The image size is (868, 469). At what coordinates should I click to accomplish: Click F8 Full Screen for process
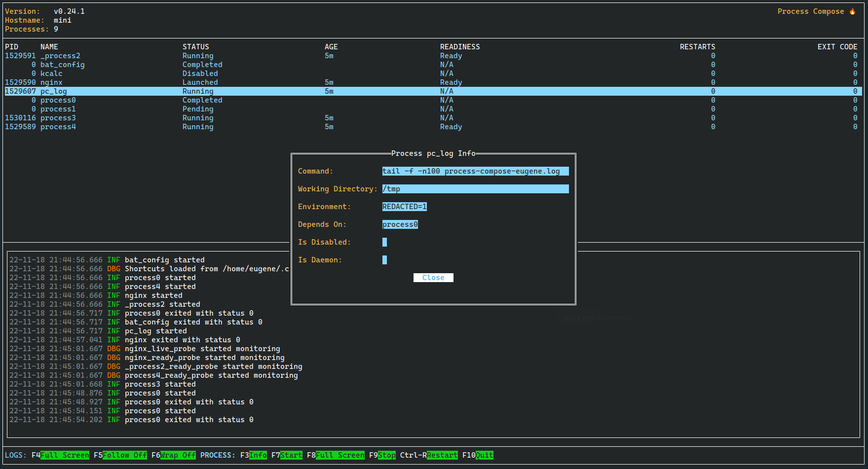point(336,455)
